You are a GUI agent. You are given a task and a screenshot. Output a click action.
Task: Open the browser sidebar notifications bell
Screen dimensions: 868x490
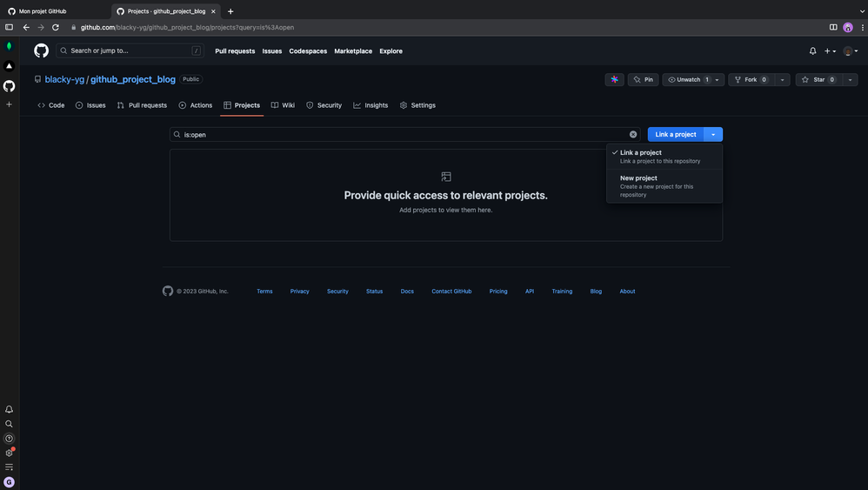[x=9, y=409]
